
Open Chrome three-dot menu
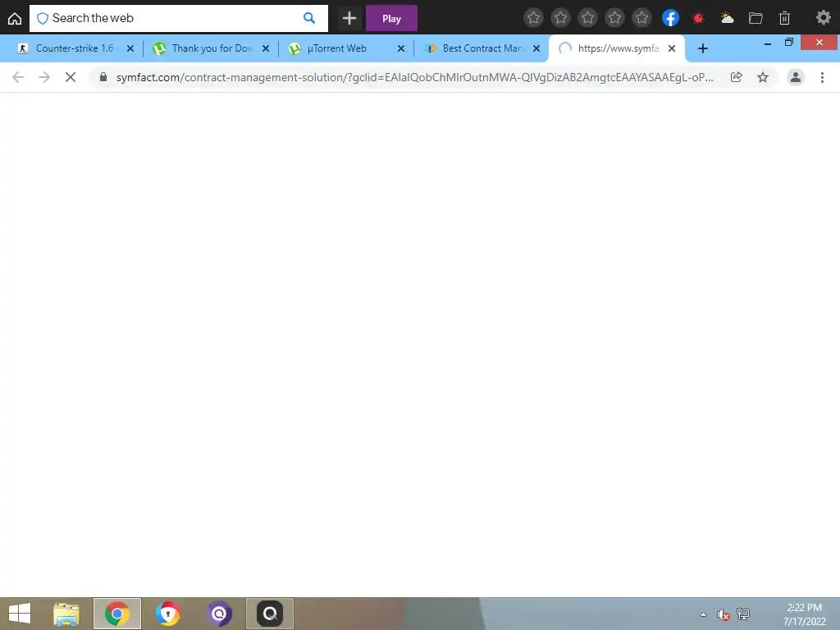click(822, 77)
